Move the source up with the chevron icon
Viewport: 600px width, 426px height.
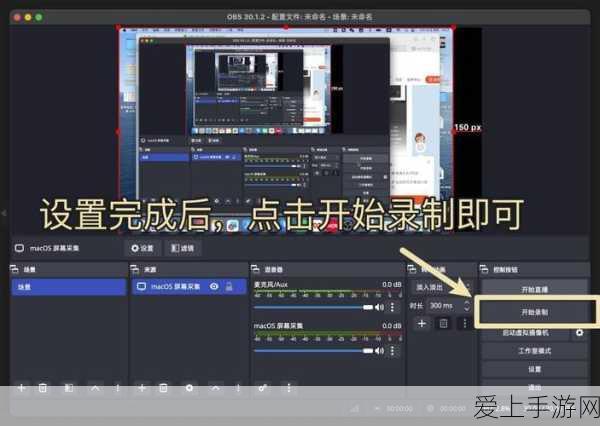pos(216,388)
